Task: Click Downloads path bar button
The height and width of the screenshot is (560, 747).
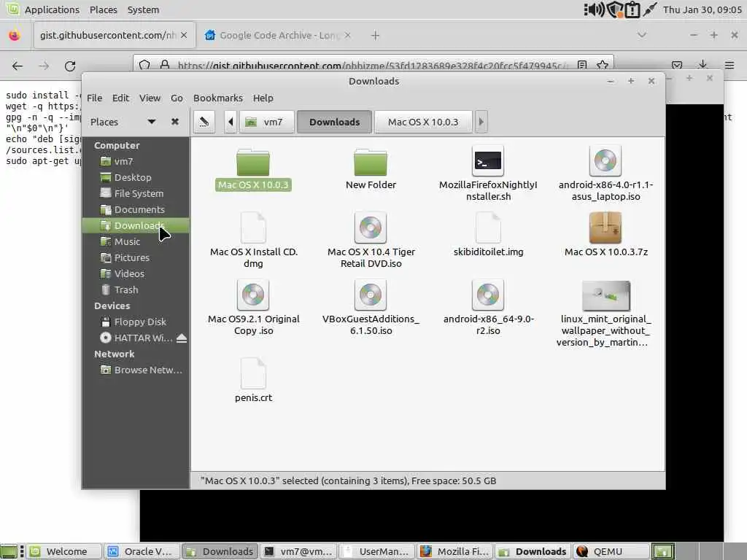Action: point(334,122)
